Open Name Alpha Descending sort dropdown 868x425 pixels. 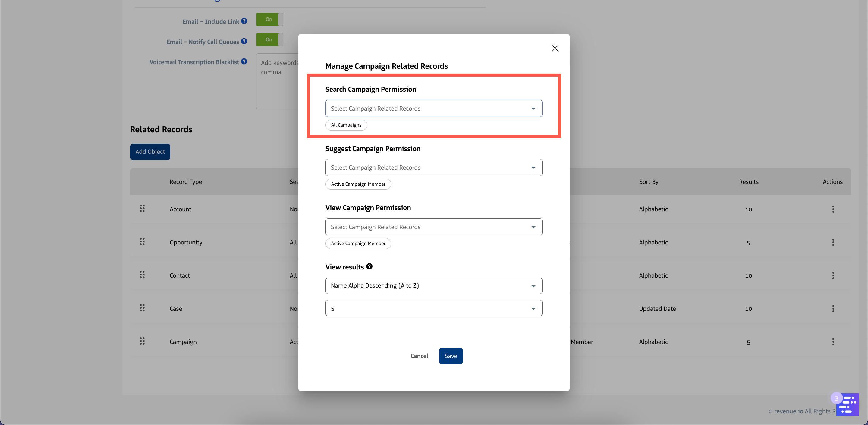433,285
